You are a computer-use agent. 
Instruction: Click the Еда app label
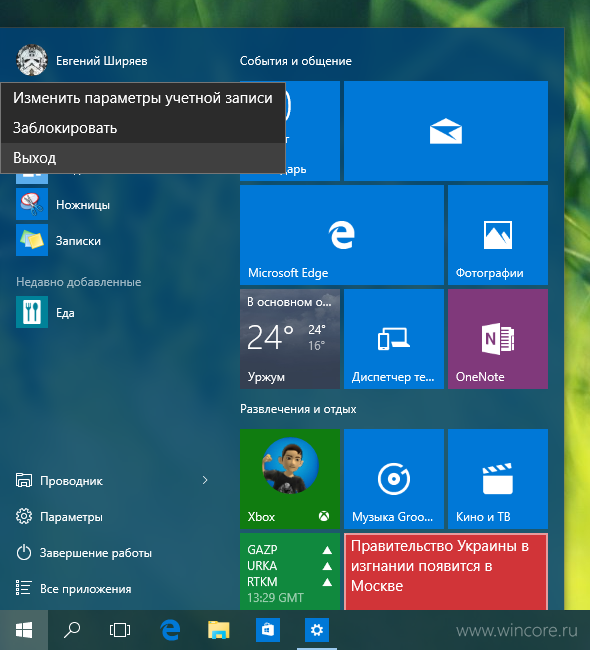65,313
